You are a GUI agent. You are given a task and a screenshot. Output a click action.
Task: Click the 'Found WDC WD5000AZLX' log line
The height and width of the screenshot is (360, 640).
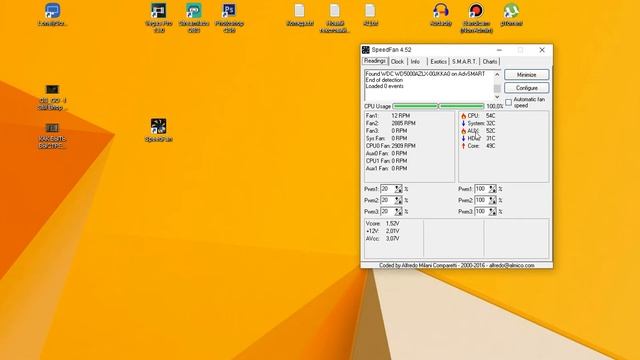click(425, 74)
